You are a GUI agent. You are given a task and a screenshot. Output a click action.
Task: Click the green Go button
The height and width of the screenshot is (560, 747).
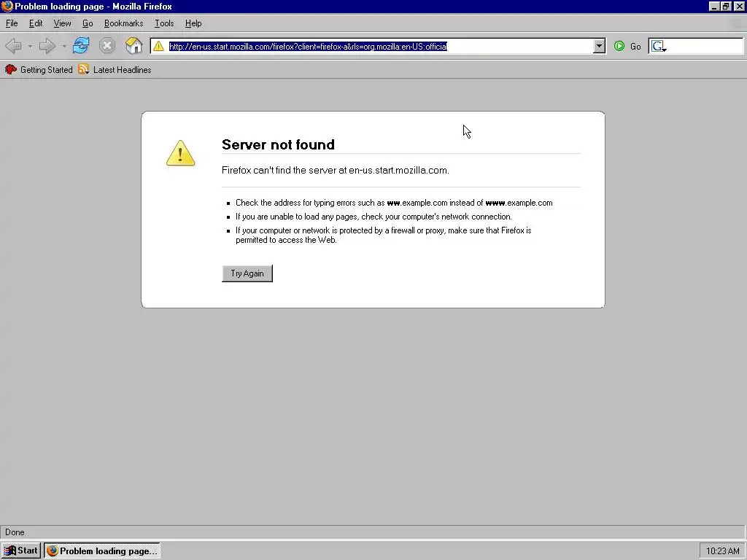click(627, 46)
